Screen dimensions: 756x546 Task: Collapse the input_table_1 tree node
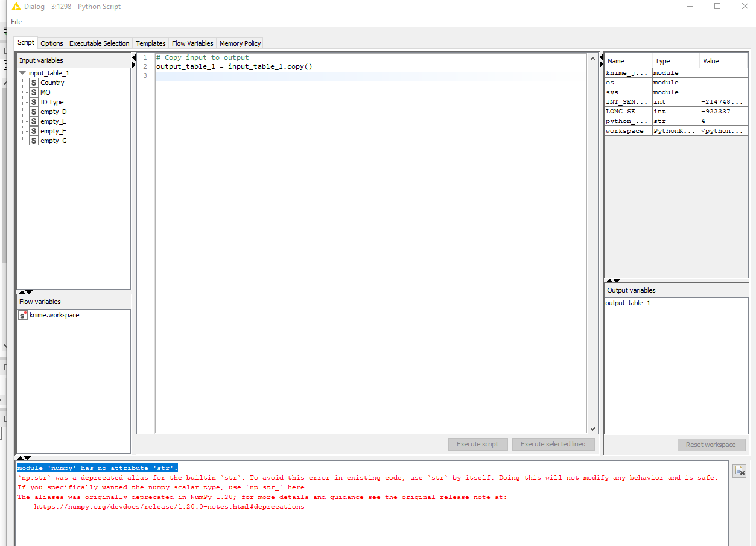click(22, 73)
